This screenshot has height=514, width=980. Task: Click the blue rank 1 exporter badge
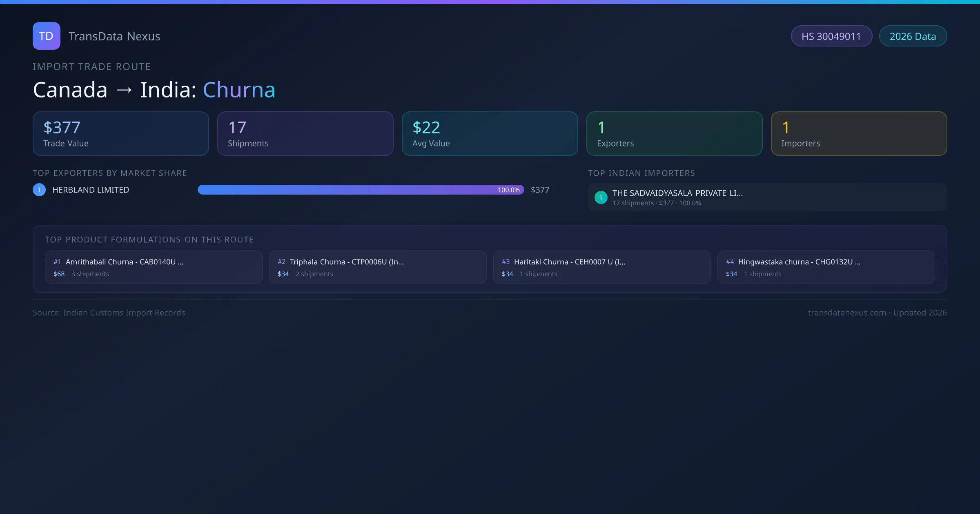(39, 190)
